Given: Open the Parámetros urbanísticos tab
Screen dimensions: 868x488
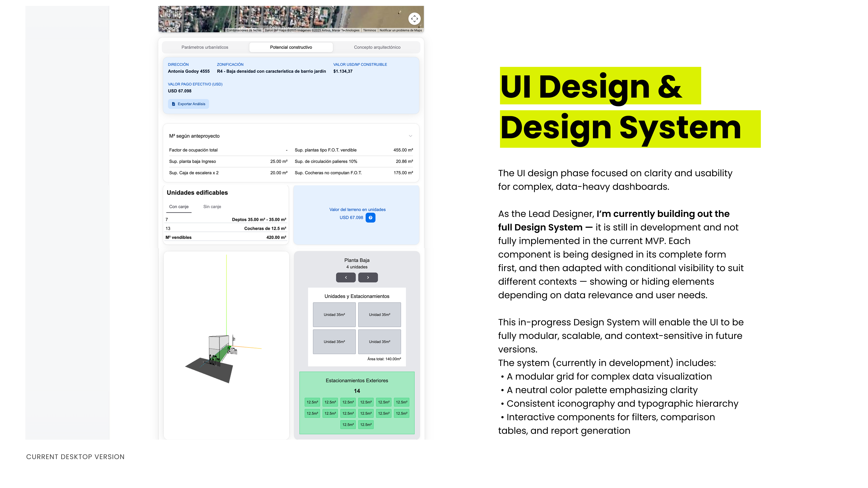Looking at the screenshot, I should click(205, 47).
